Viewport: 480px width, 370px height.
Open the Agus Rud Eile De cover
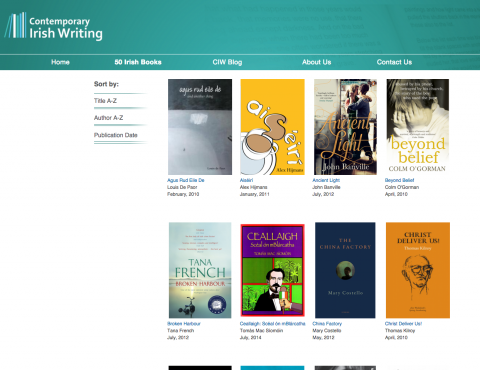(200, 127)
